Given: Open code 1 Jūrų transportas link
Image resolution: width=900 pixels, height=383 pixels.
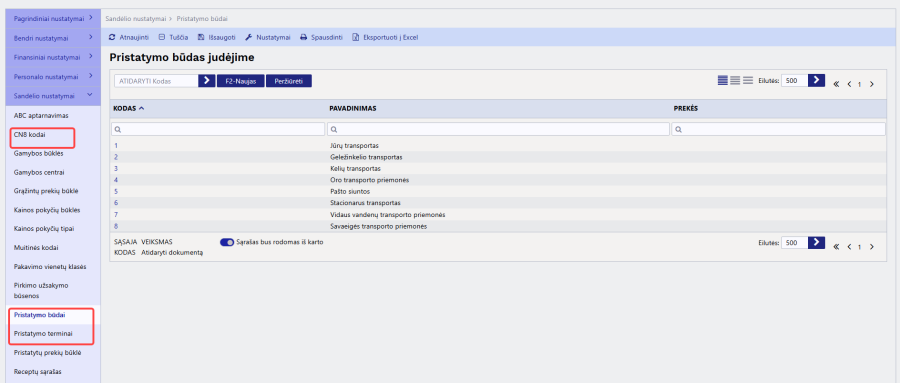Looking at the screenshot, I should coord(116,145).
